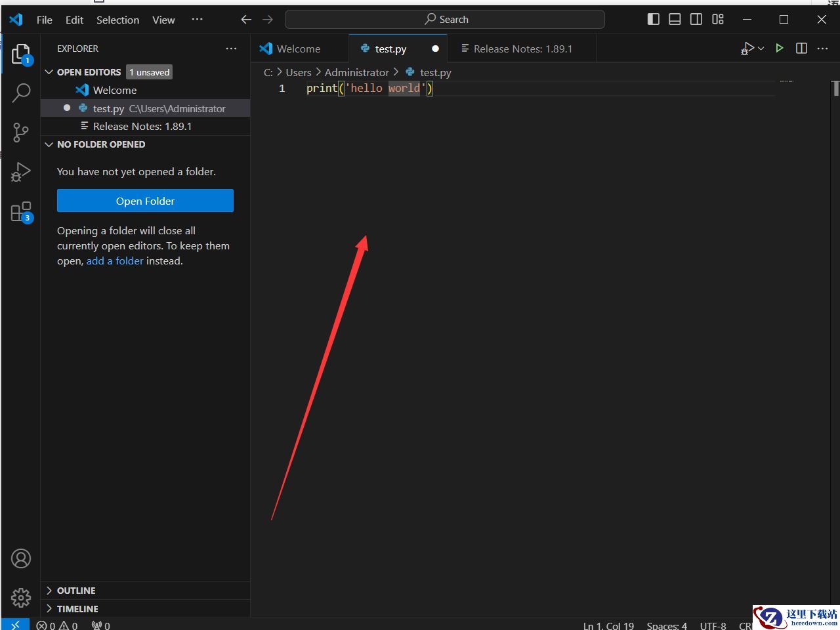The height and width of the screenshot is (630, 840).
Task: Split the editor to the right
Action: pos(801,48)
